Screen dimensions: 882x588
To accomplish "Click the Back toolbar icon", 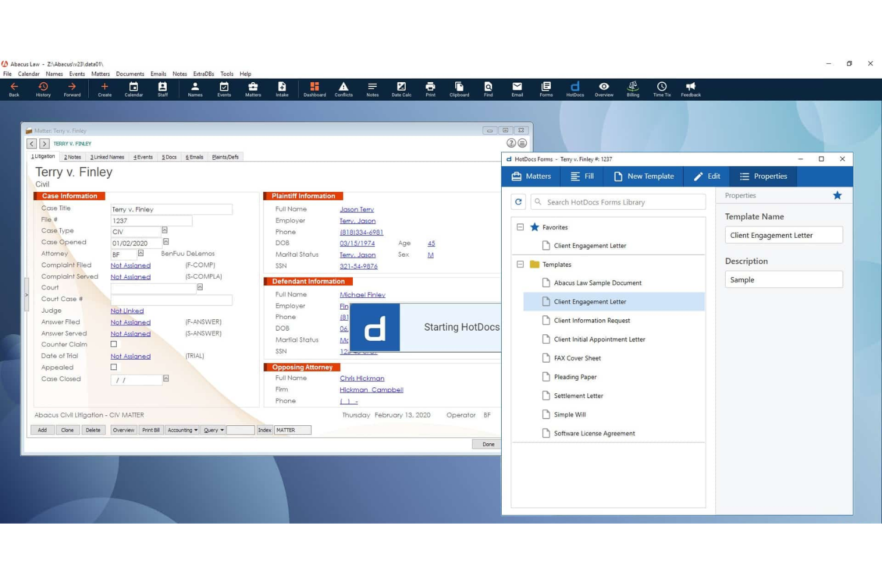I will tap(14, 89).
